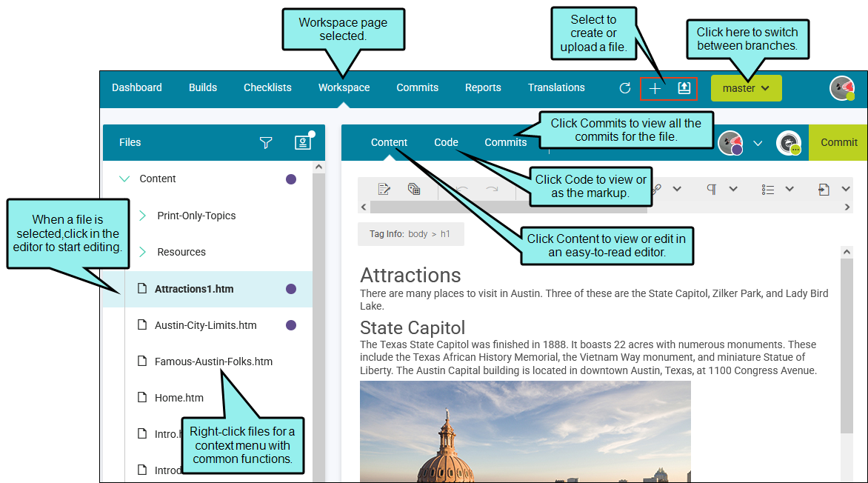Click the user card icon in the Files header
The width and height of the screenshot is (868, 483).
tap(303, 141)
